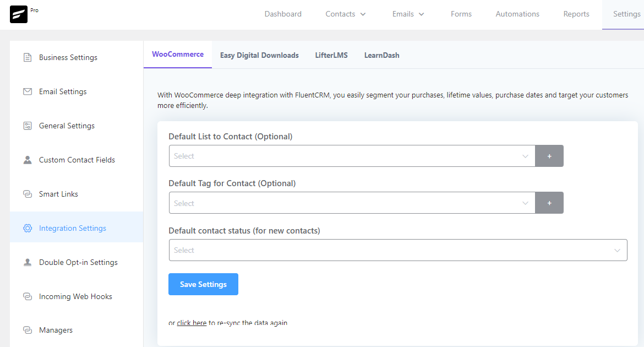Click the FluentCRM logo icon
This screenshot has width=644, height=347.
(x=19, y=14)
